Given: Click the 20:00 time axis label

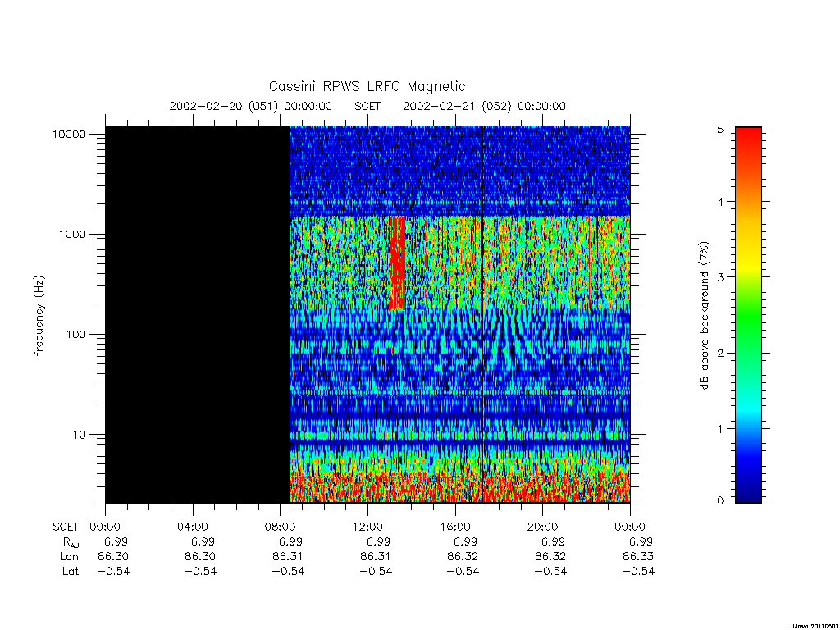Looking at the screenshot, I should tap(543, 527).
